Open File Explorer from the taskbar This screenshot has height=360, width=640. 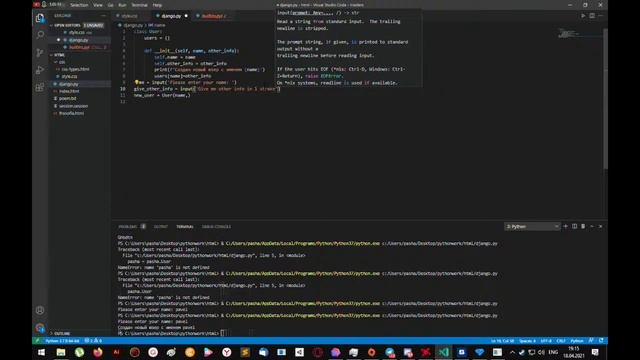click(x=61, y=352)
